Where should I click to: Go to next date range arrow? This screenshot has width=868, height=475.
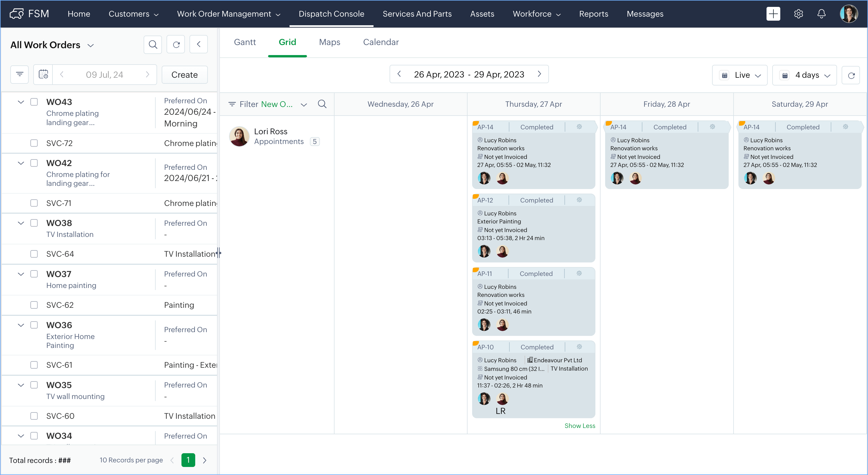[x=539, y=74]
